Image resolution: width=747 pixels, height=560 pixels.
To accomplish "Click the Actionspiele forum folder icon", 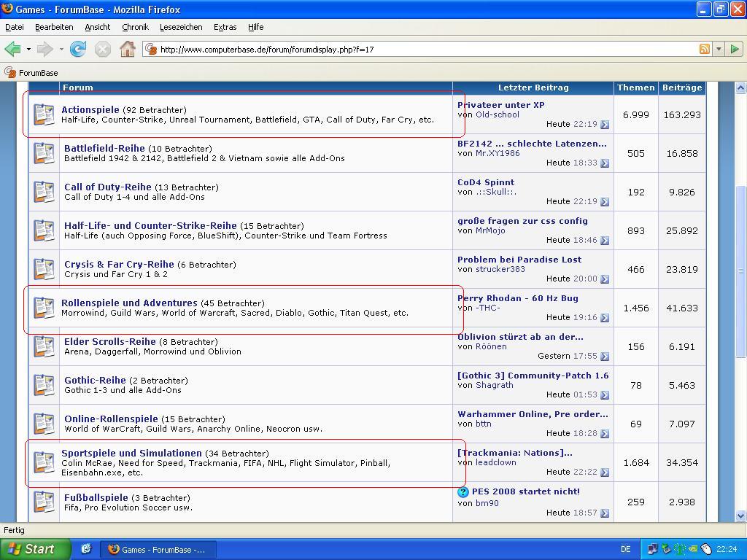I will click(44, 114).
